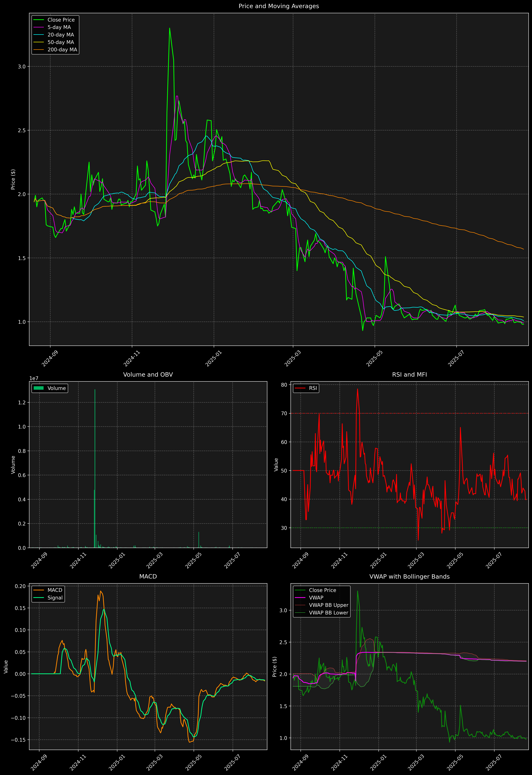
Task: Click the green Volume legend swatch
Action: coord(39,388)
